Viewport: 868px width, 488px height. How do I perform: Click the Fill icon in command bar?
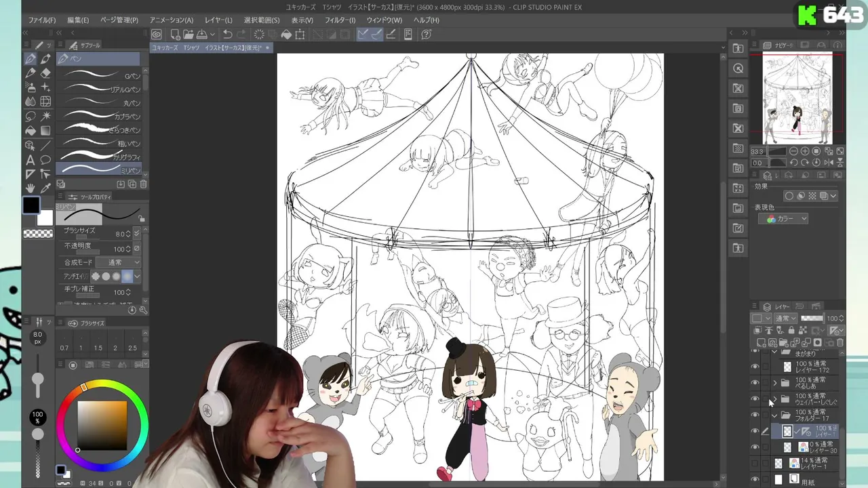point(287,34)
